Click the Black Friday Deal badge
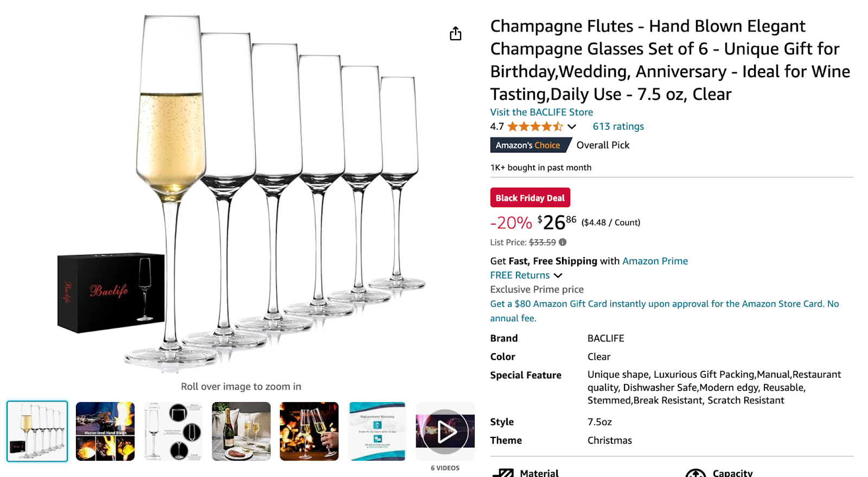Image resolution: width=868 pixels, height=477 pixels. click(530, 198)
